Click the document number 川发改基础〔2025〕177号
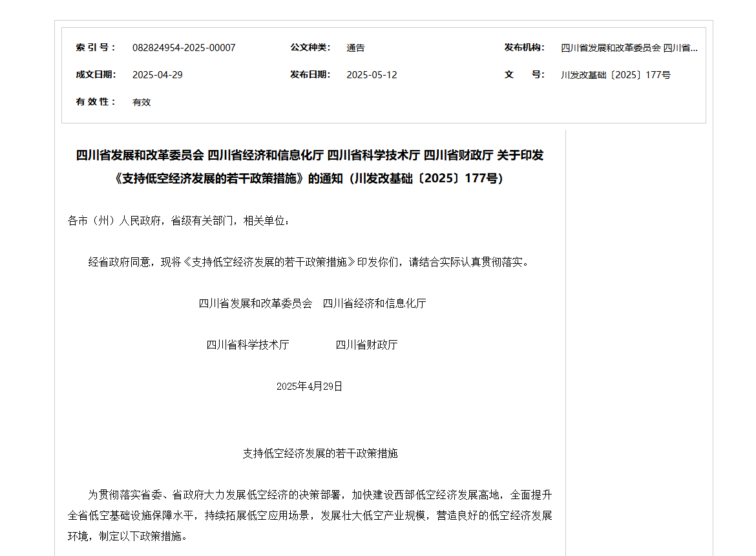Viewport: 756px width, 556px height. [615, 75]
